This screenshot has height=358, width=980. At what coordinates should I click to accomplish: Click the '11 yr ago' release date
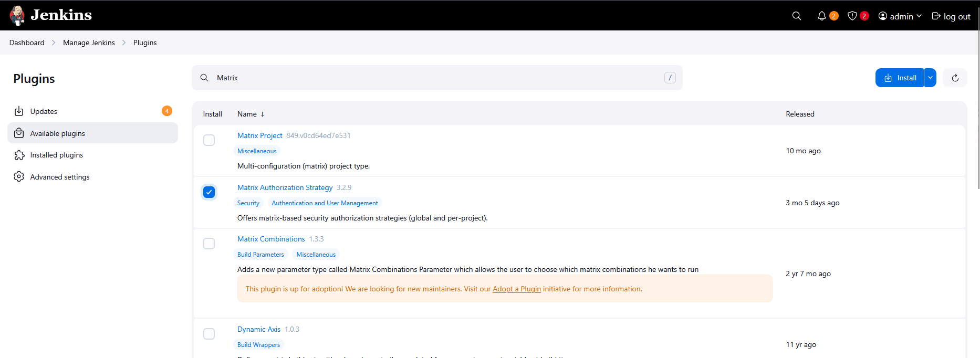[x=801, y=344]
